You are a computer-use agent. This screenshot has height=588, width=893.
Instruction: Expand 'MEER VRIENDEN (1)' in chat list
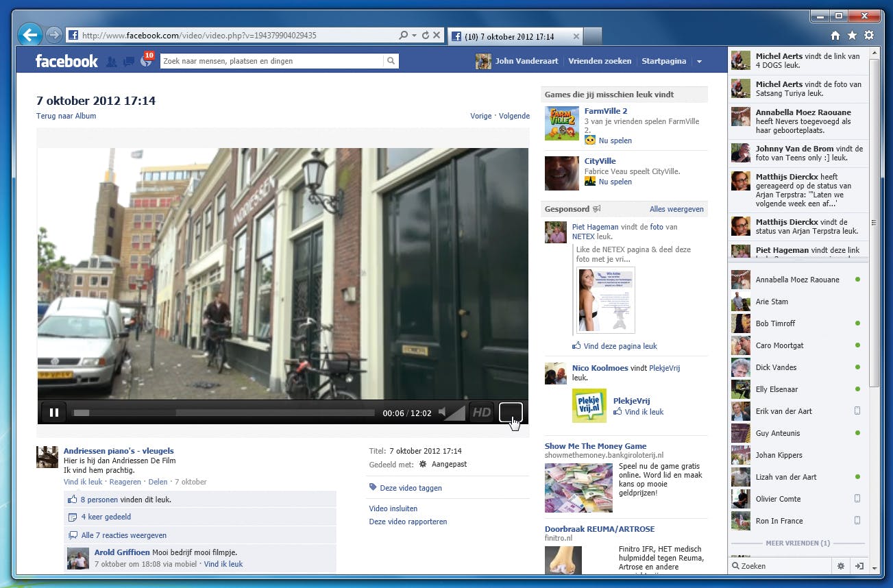tap(798, 543)
